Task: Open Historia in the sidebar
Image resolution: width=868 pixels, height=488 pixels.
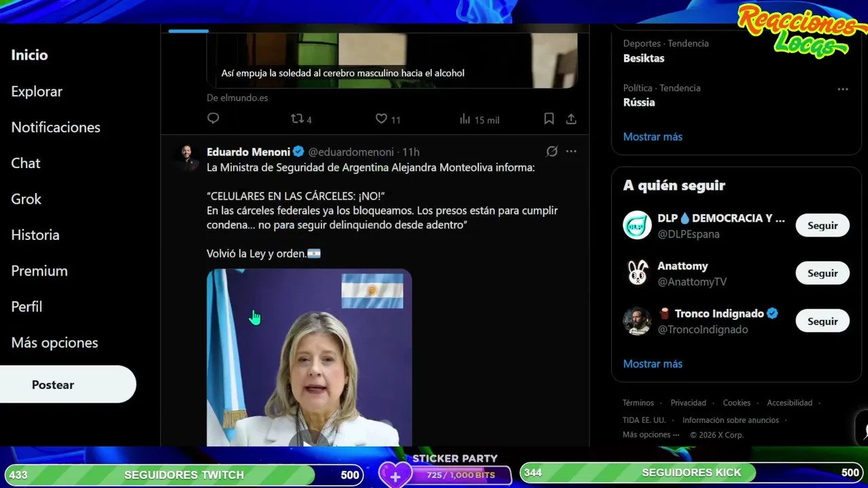Action: point(35,235)
